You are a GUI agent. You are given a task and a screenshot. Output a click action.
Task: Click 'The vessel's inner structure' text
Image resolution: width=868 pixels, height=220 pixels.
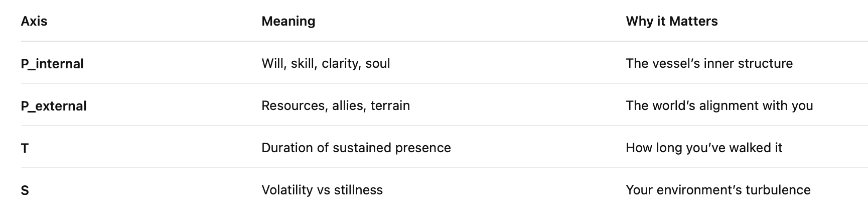(709, 63)
